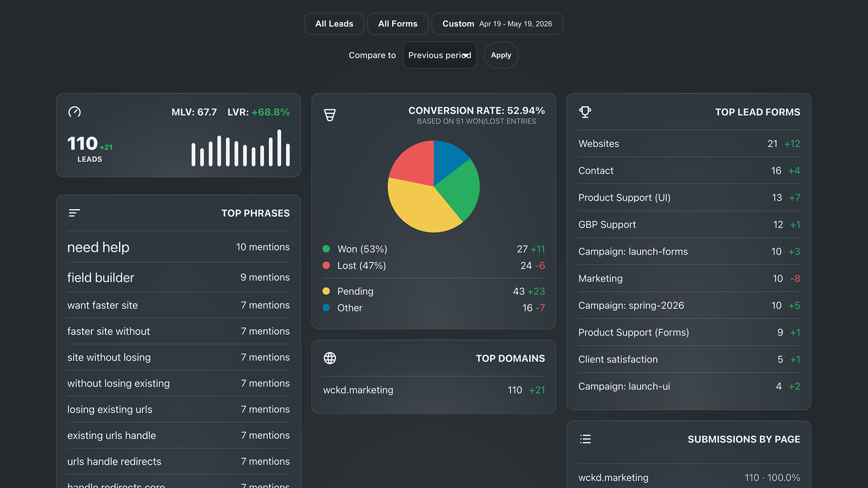Open the All Forms filter

click(x=398, y=24)
